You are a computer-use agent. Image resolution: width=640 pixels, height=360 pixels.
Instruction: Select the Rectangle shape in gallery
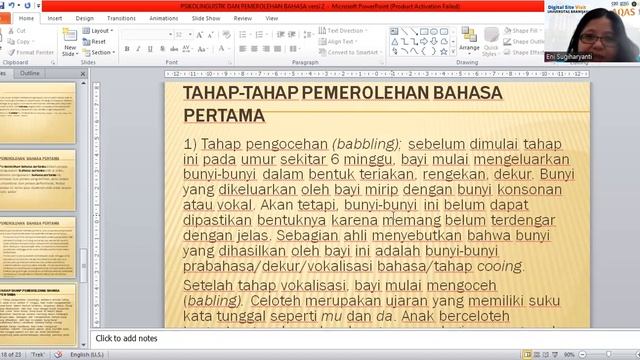click(424, 31)
